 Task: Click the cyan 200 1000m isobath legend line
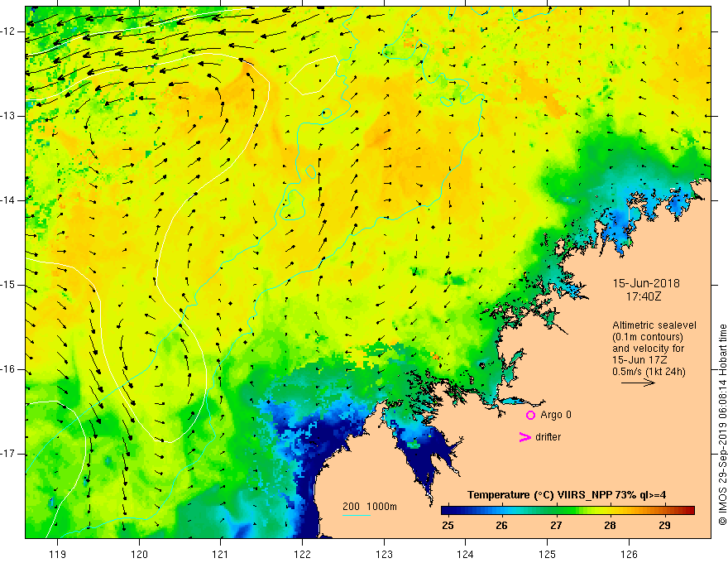(357, 515)
